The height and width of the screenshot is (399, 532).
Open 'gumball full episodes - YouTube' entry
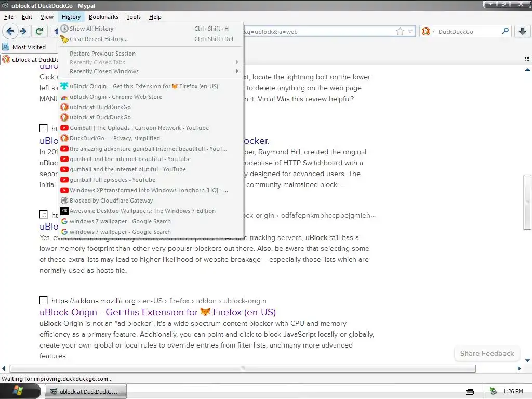(x=151, y=180)
